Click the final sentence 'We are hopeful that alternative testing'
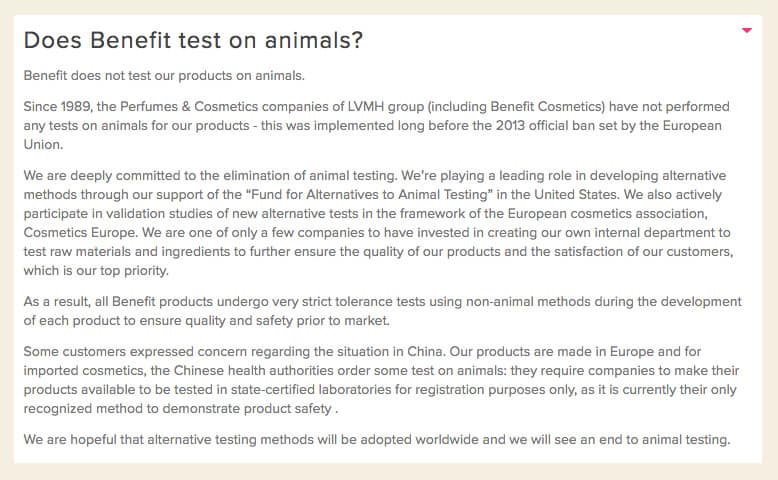The width and height of the screenshot is (778, 480). [377, 440]
